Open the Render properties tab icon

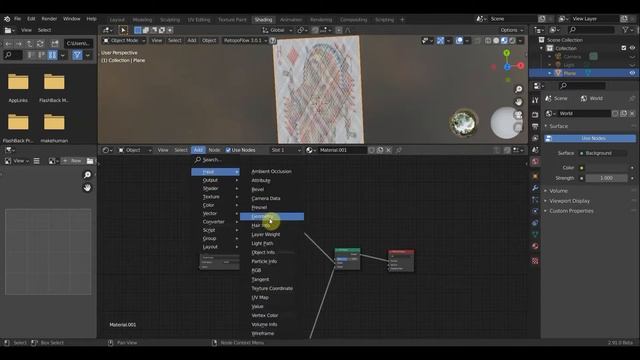tap(535, 115)
